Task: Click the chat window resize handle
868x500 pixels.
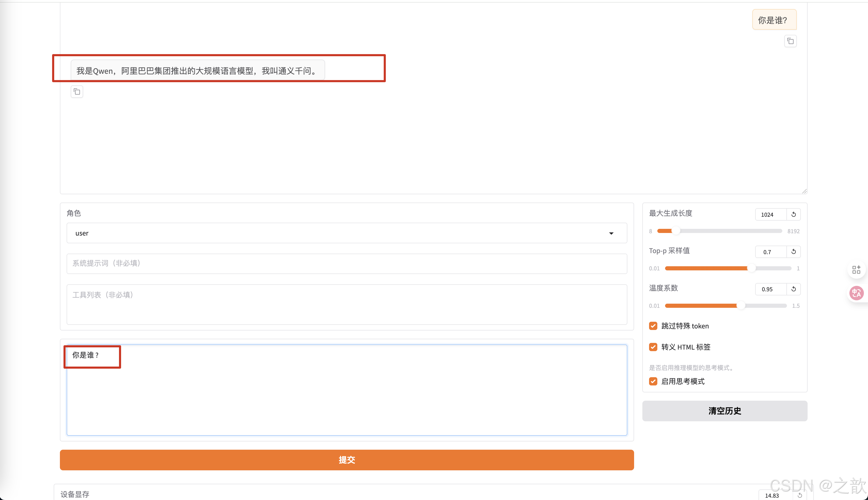Action: (x=804, y=191)
